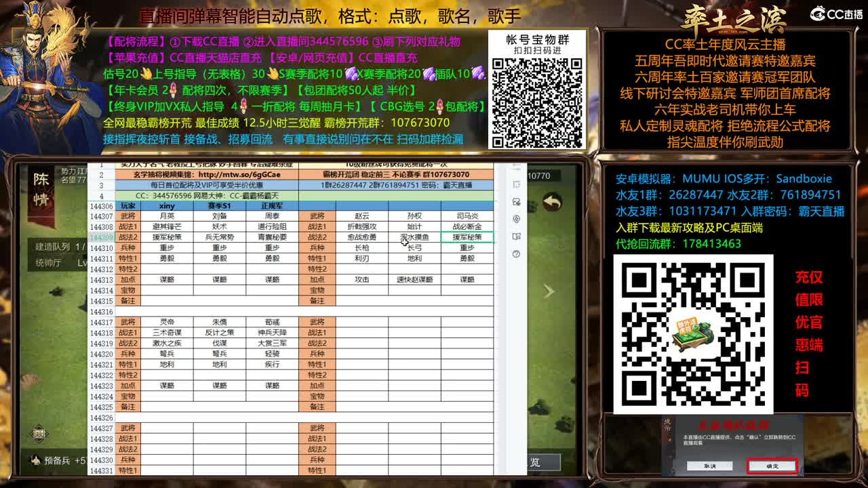
Task: Select the 妖术 cell
Action: pyautogui.click(x=220, y=226)
